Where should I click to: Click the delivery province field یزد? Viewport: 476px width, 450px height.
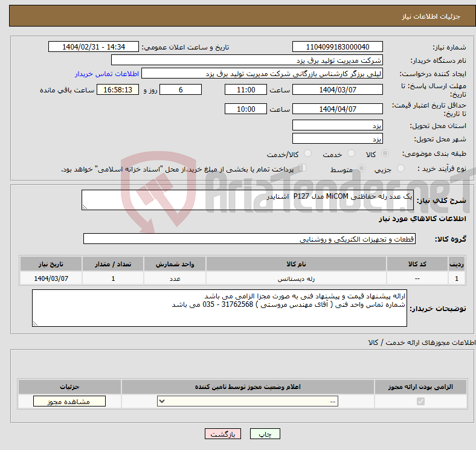[x=337, y=125]
